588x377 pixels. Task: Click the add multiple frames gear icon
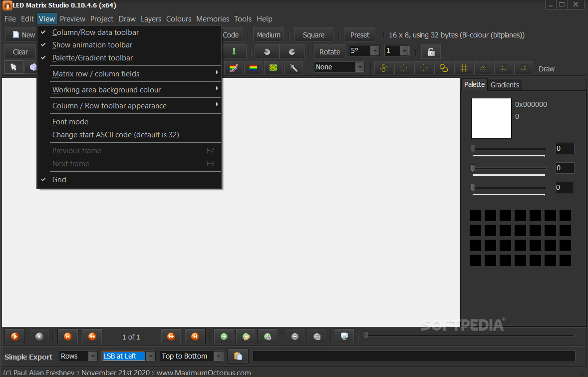coord(268,337)
